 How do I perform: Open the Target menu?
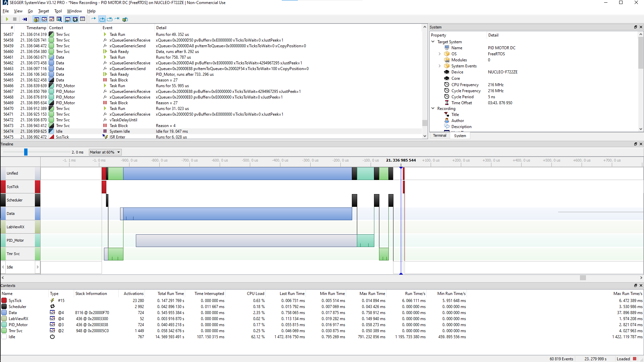point(43,11)
